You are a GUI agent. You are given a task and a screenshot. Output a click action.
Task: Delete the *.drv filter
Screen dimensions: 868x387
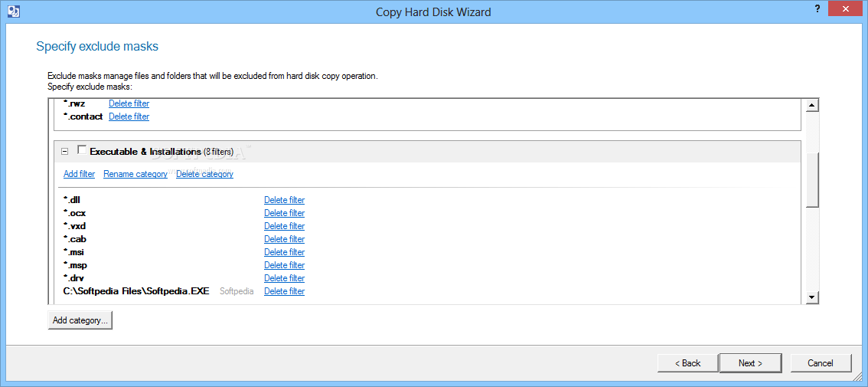tap(285, 278)
